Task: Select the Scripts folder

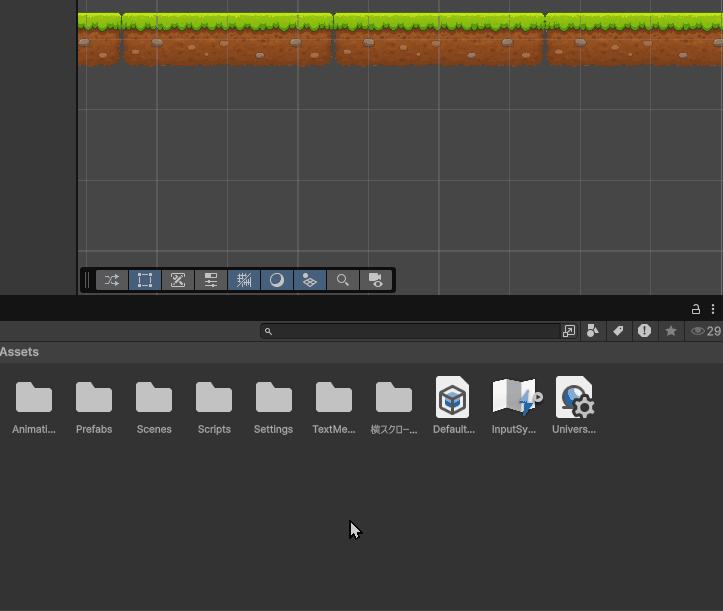Action: click(214, 407)
